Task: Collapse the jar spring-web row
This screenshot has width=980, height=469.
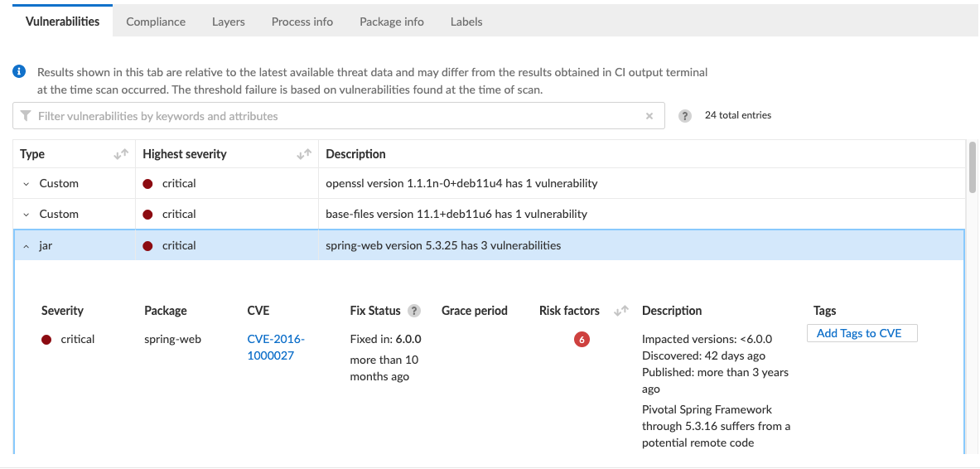Action: coord(26,246)
